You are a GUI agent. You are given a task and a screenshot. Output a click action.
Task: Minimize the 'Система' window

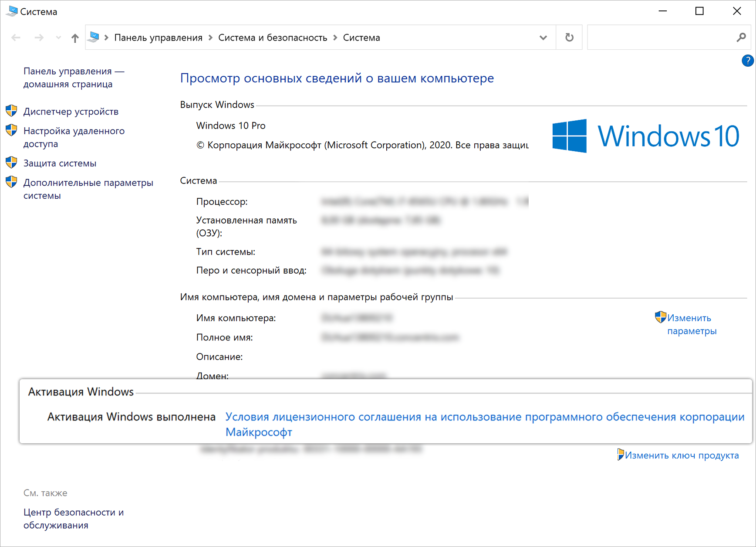[663, 11]
